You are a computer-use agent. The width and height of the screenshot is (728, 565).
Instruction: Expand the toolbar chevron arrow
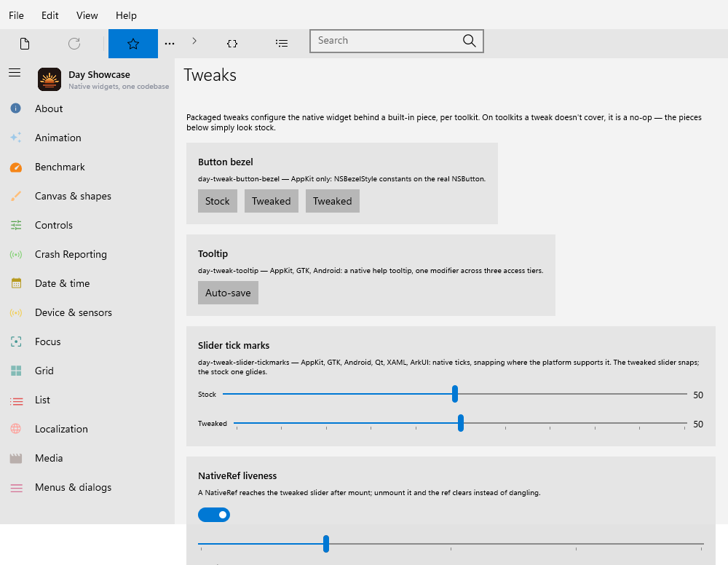[x=194, y=41]
